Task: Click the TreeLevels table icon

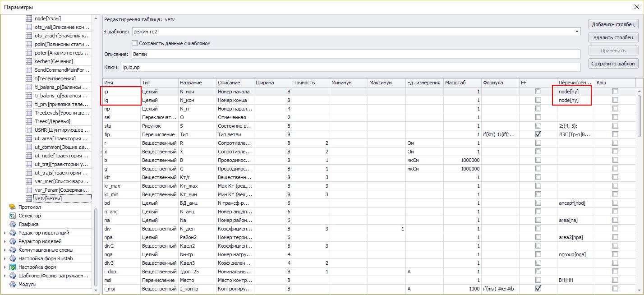Action: pos(29,113)
